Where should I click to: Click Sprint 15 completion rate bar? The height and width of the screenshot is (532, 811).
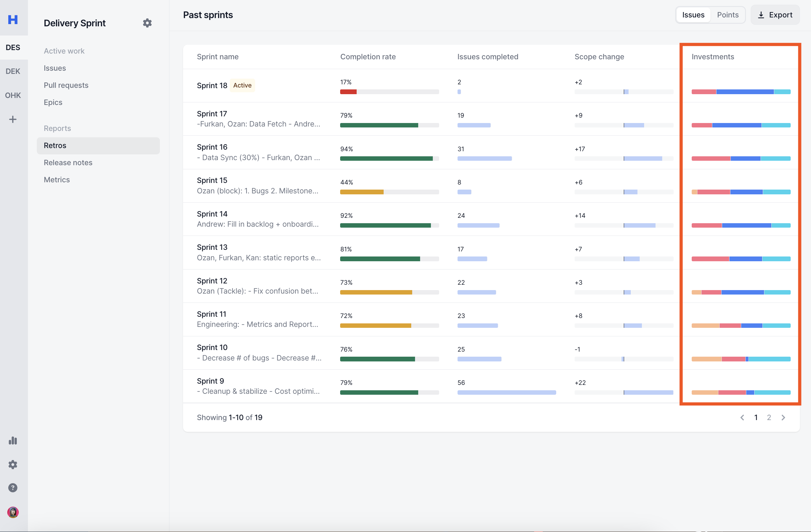pyautogui.click(x=389, y=192)
